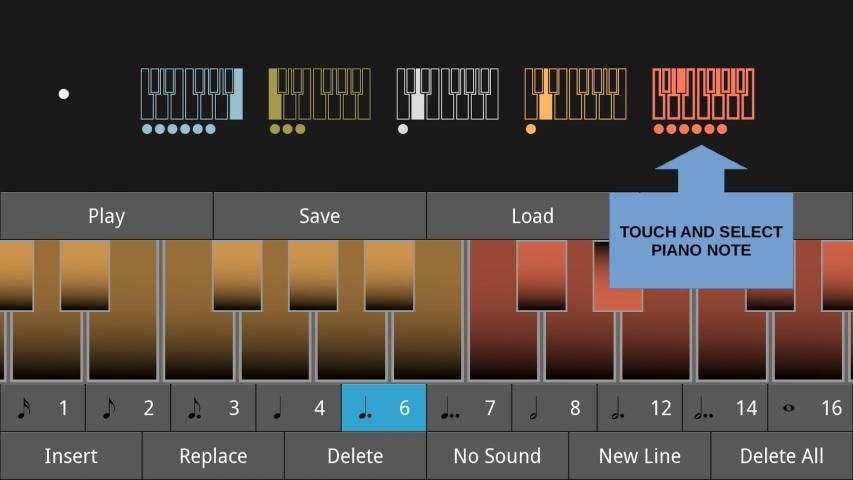Click the Insert button

coord(71,456)
